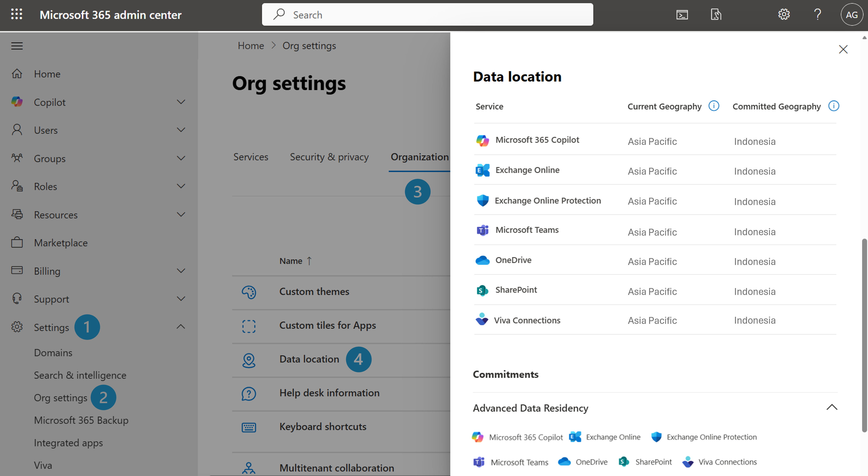
Task: Switch to the Services tab
Action: coord(251,157)
